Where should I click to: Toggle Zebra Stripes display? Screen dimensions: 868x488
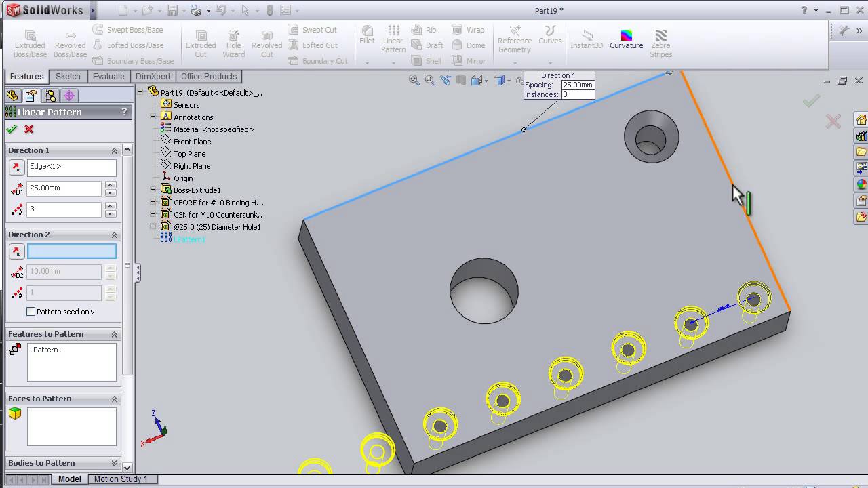pyautogui.click(x=660, y=44)
